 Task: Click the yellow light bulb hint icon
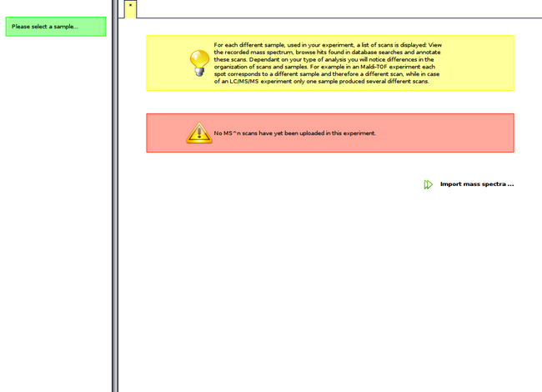199,63
